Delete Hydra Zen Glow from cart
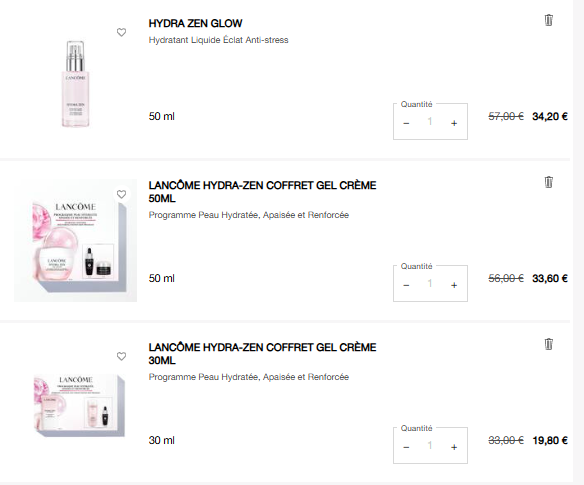 [548, 20]
